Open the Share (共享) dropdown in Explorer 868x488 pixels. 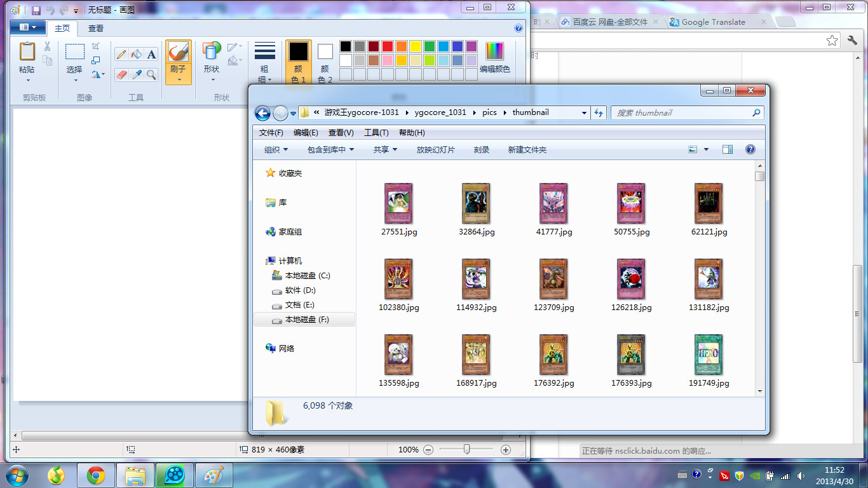385,150
